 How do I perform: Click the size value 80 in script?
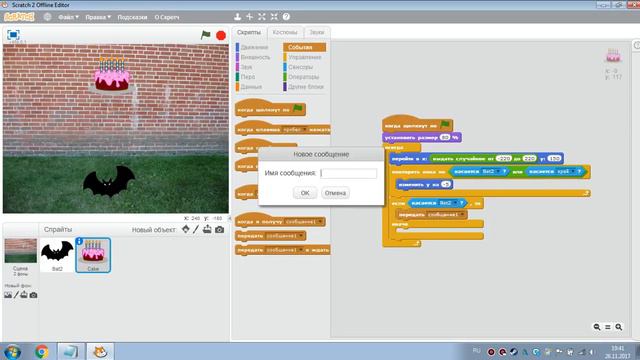[x=445, y=137]
